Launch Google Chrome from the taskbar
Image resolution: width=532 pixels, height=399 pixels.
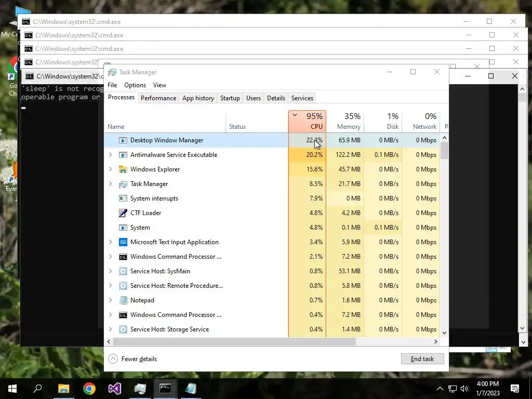point(89,389)
